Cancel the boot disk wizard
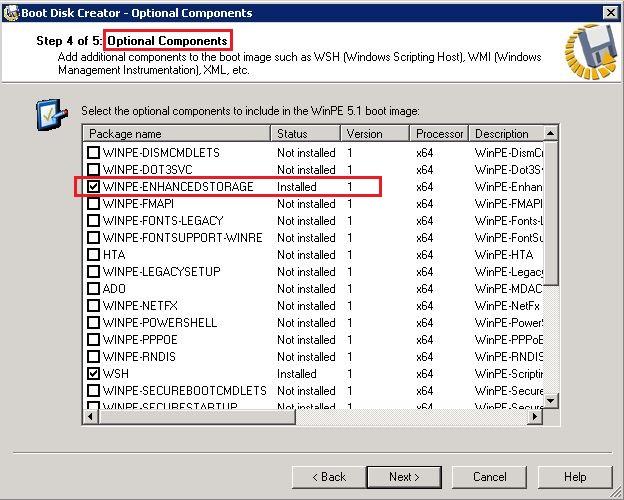 tap(490, 477)
